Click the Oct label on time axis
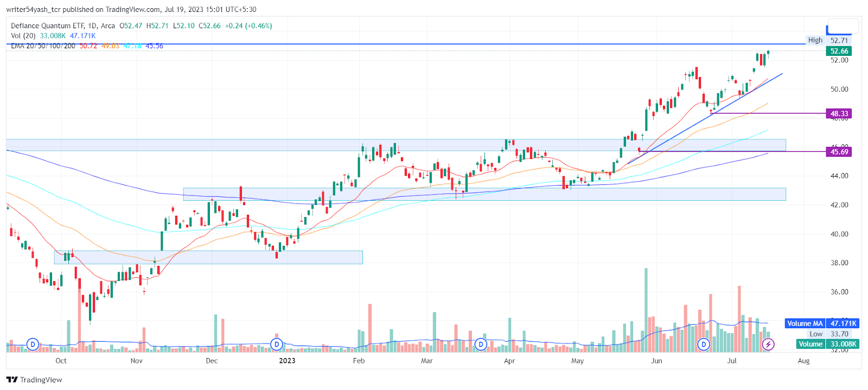Image resolution: width=868 pixels, height=390 pixels. 61,361
